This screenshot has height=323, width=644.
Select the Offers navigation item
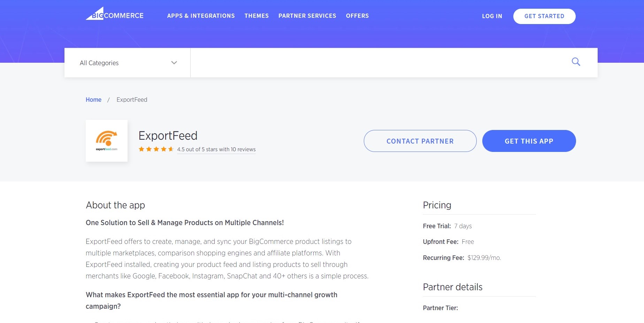coord(357,16)
